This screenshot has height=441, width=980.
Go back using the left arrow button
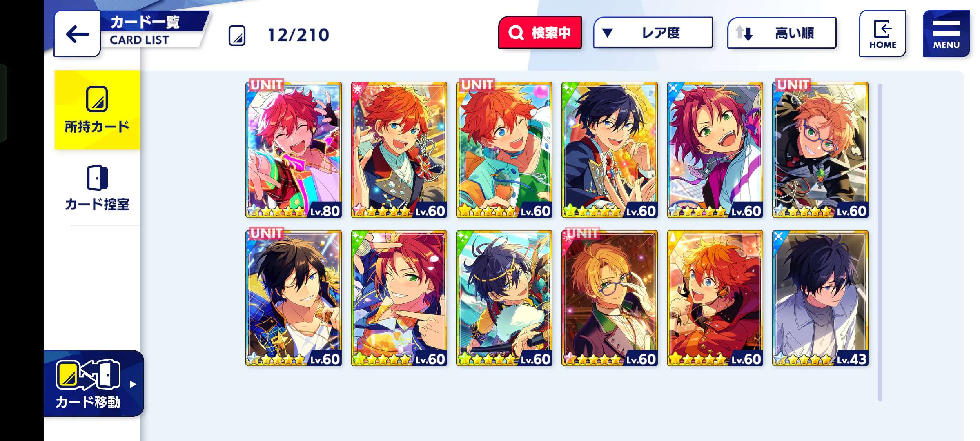coord(77,34)
